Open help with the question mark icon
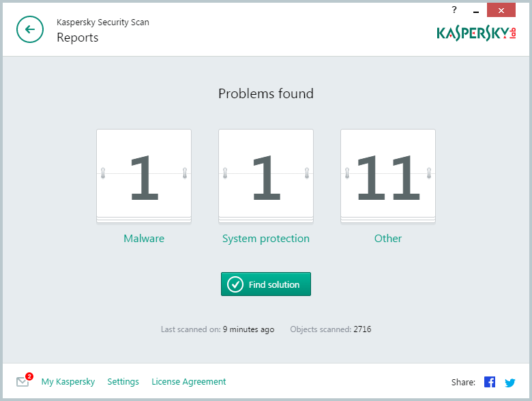The height and width of the screenshot is (401, 532). click(x=454, y=10)
